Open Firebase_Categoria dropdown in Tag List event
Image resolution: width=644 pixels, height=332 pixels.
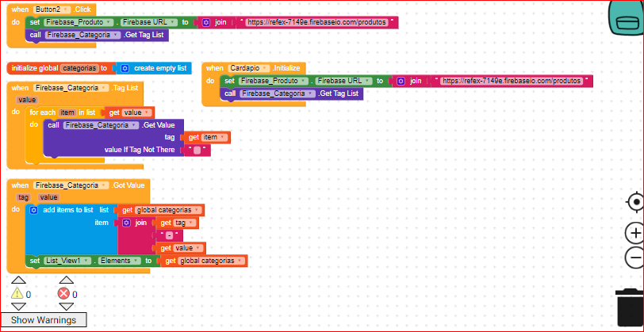click(71, 88)
